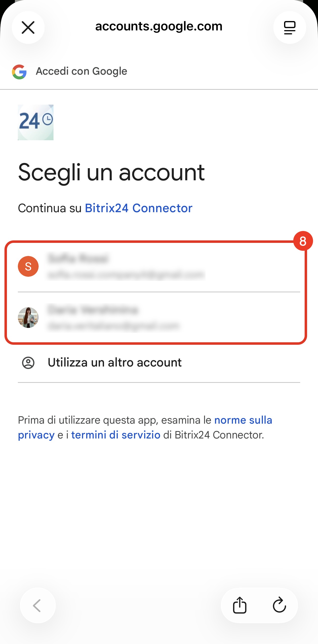Reload the page with the refresh icon

pos(279,605)
